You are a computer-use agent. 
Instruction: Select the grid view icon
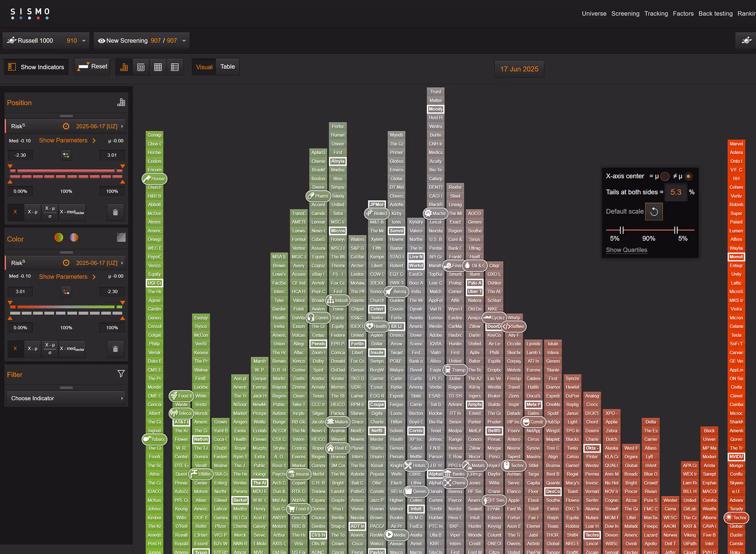[x=158, y=67]
